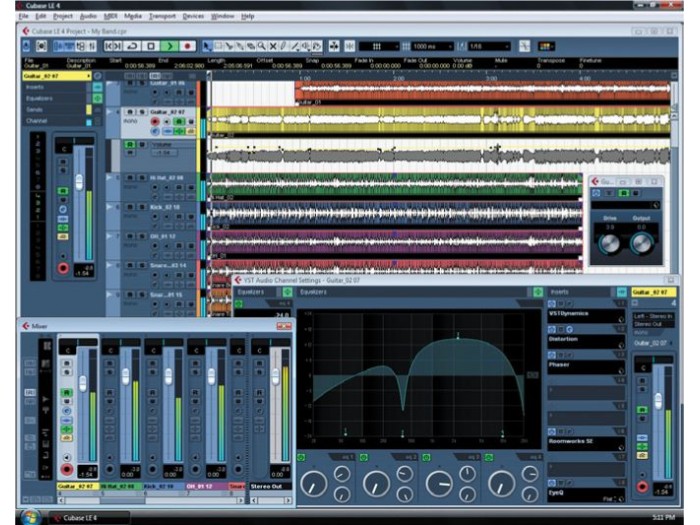The width and height of the screenshot is (700, 525).
Task: Click the Windows Start orb
Action: 31,517
